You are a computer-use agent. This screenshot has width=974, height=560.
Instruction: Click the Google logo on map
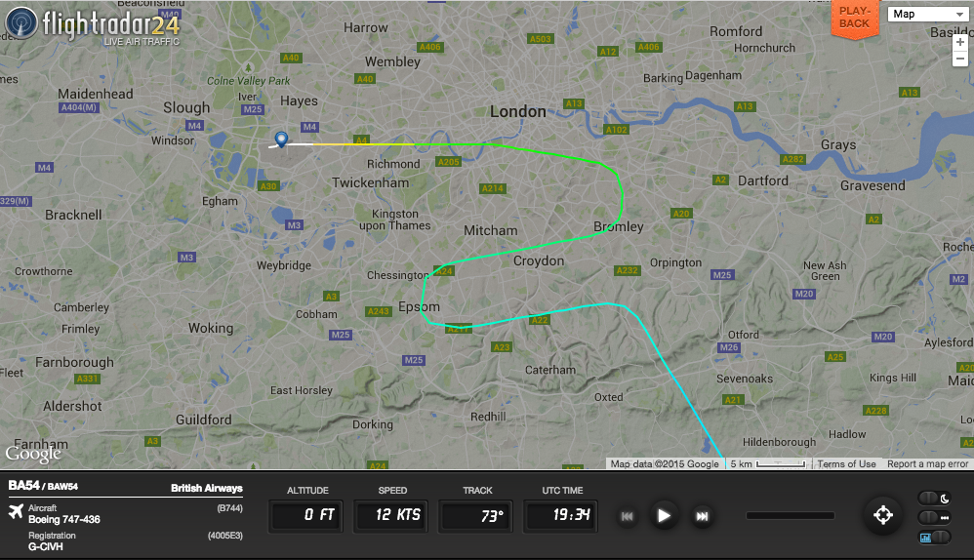click(33, 455)
